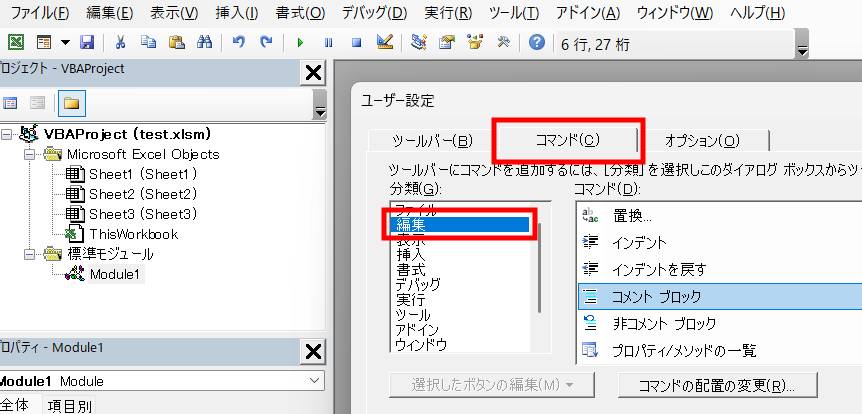Click the Undo arrow icon
862x414 pixels.
[x=239, y=42]
